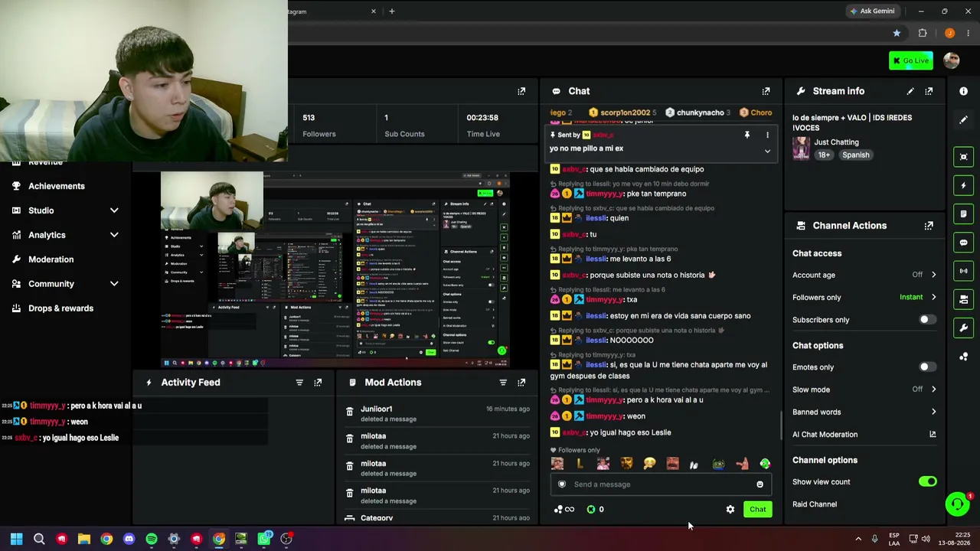This screenshot has height=551, width=980.
Task: Click the info icon in right sidebar
Action: 964,91
